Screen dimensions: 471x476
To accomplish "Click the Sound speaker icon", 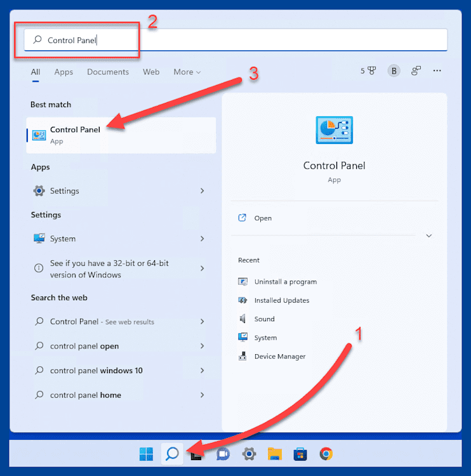I will pos(242,319).
